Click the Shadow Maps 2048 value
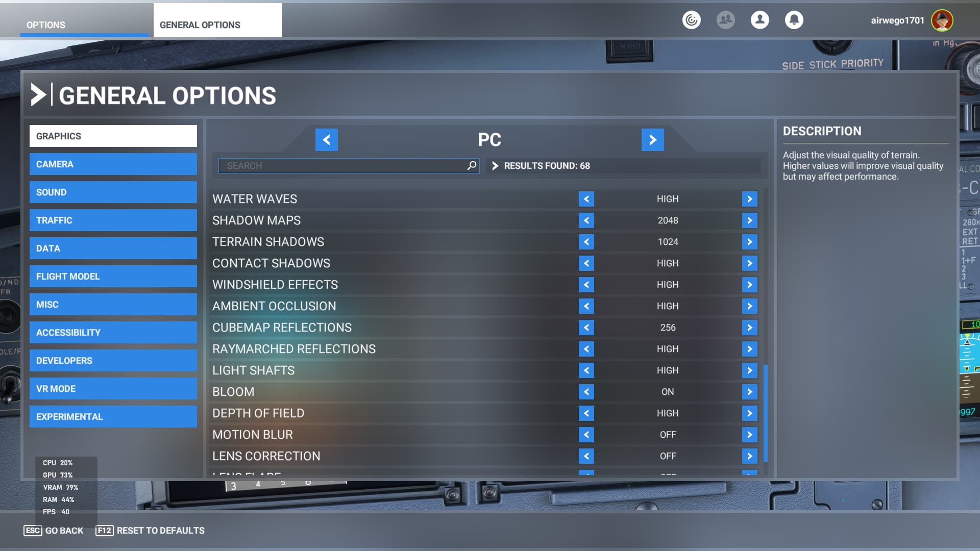 pyautogui.click(x=668, y=220)
